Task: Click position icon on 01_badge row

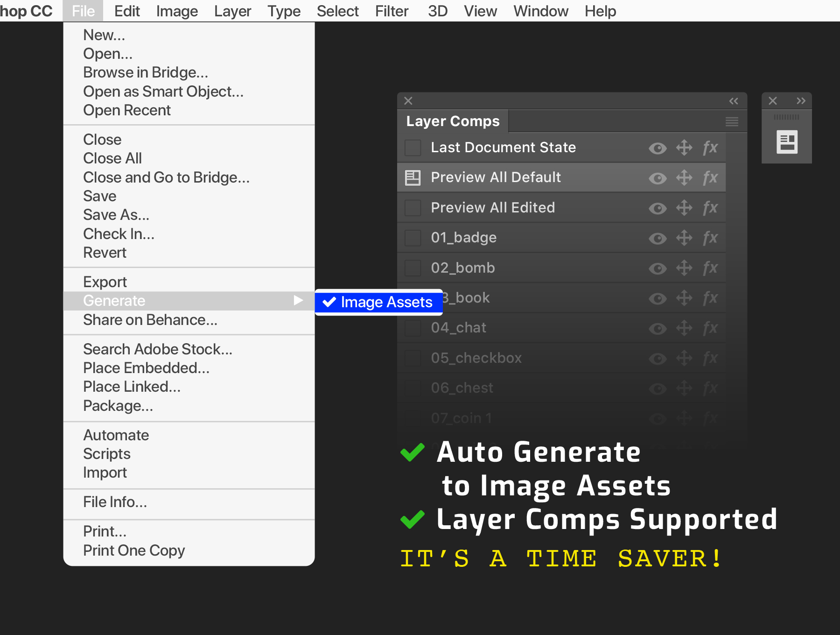Action: tap(684, 238)
